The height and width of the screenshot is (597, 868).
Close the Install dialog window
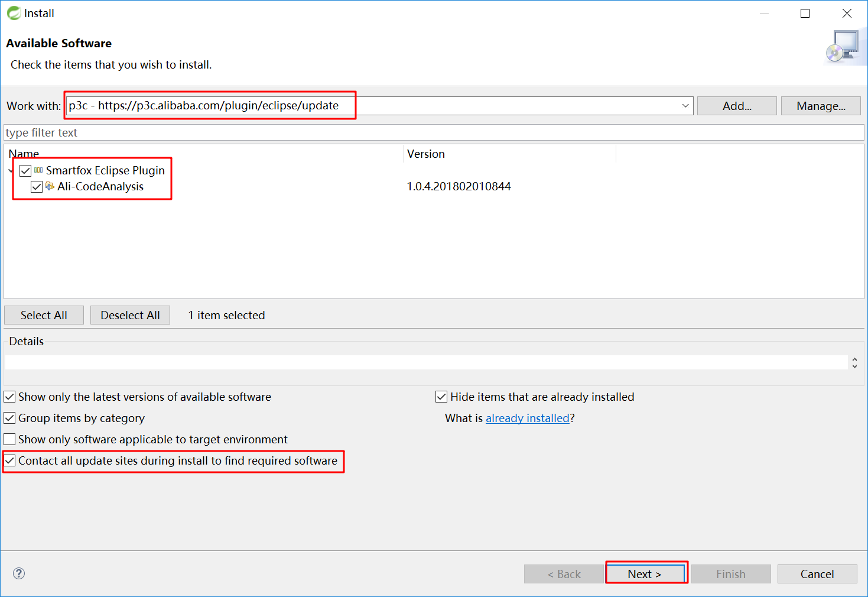pos(847,13)
